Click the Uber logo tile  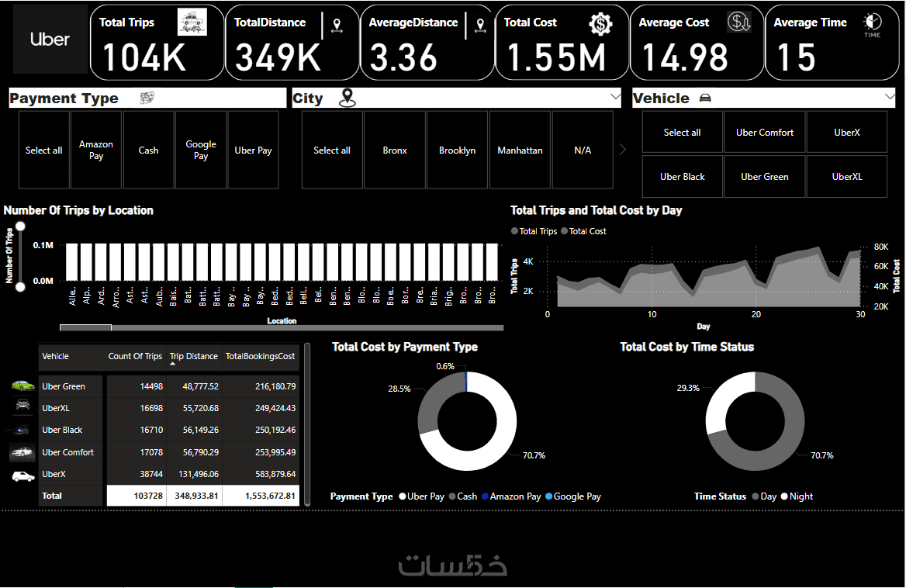pyautogui.click(x=50, y=40)
